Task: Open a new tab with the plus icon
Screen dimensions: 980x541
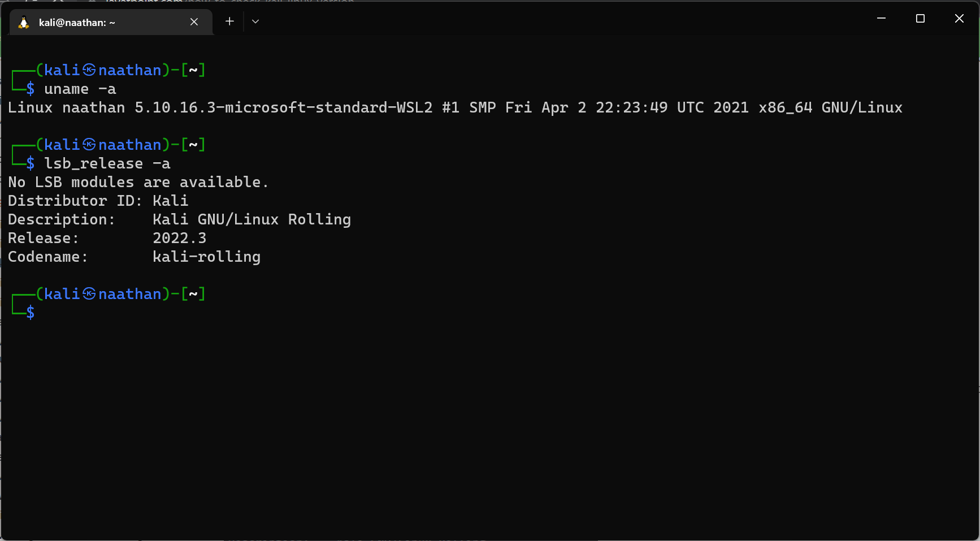Action: point(229,21)
